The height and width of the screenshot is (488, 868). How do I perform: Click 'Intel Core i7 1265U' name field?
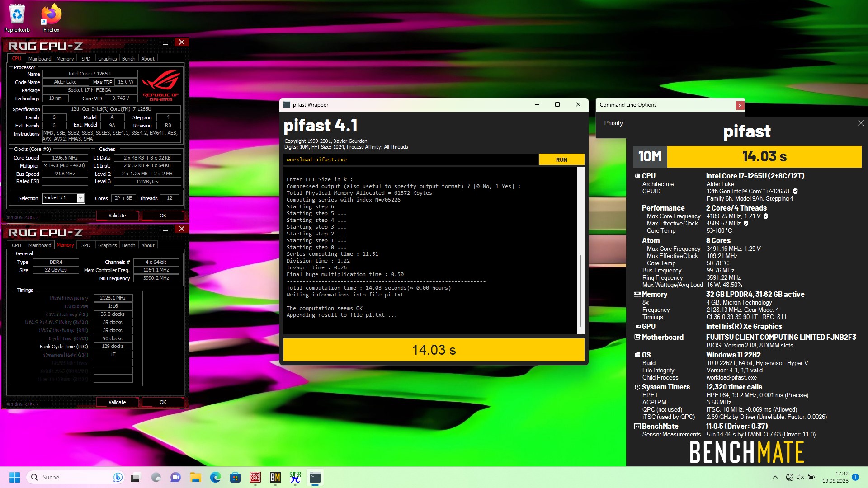click(x=89, y=74)
